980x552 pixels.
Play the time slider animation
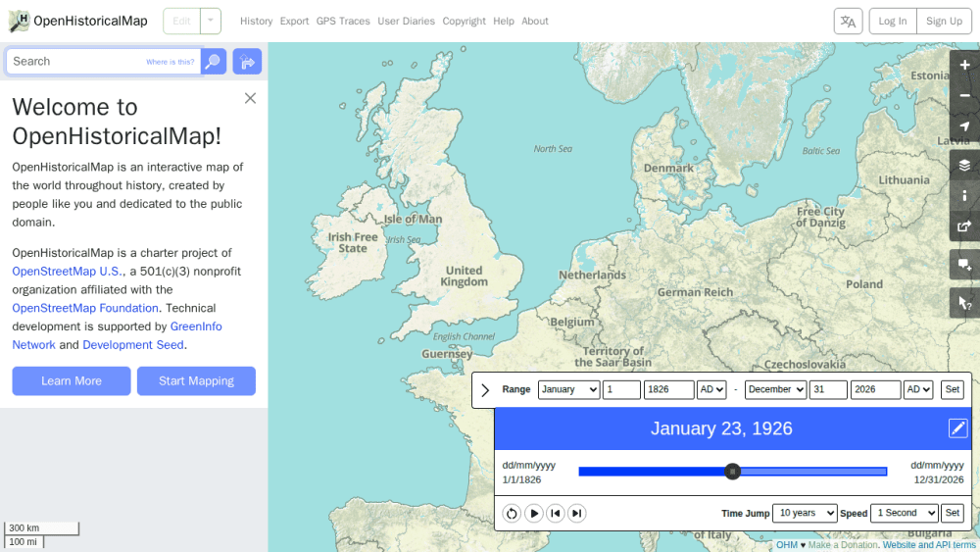pyautogui.click(x=534, y=513)
